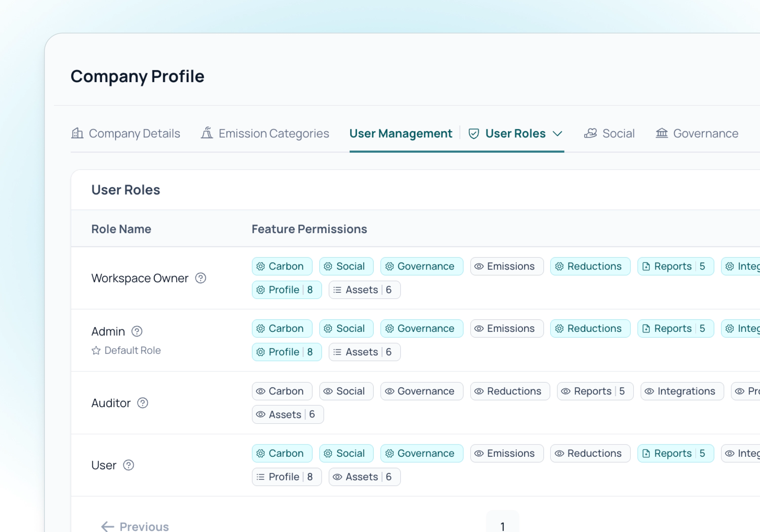Open Workspace Owner help icon

pos(201,278)
